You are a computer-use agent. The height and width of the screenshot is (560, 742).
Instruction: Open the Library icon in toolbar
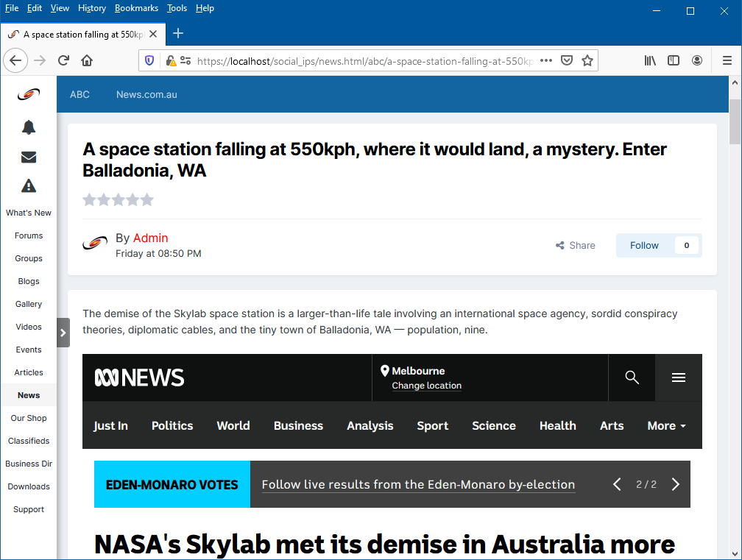click(650, 60)
